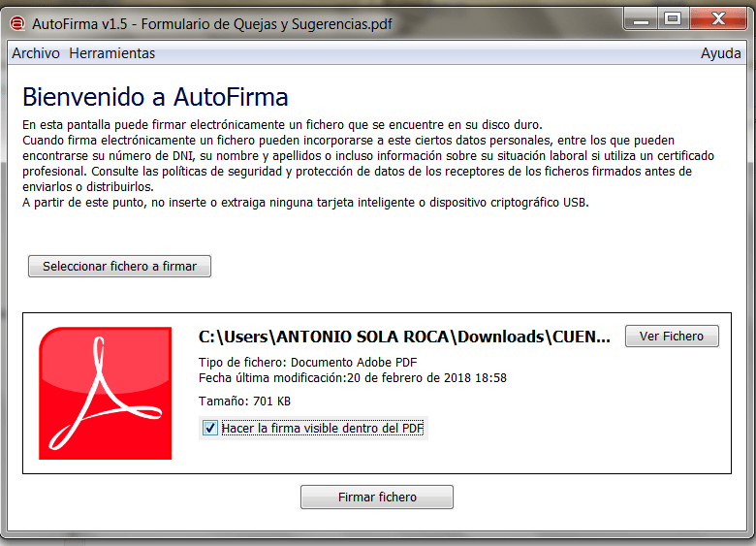Image resolution: width=756 pixels, height=546 pixels.
Task: Click the file path starting C:\Users\ANTONIO
Action: [x=404, y=337]
